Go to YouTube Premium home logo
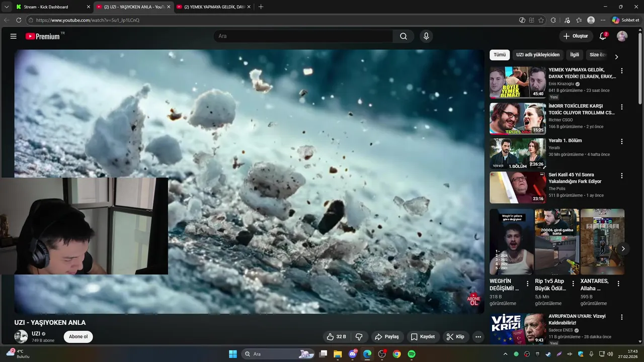644x362 pixels. (x=43, y=36)
